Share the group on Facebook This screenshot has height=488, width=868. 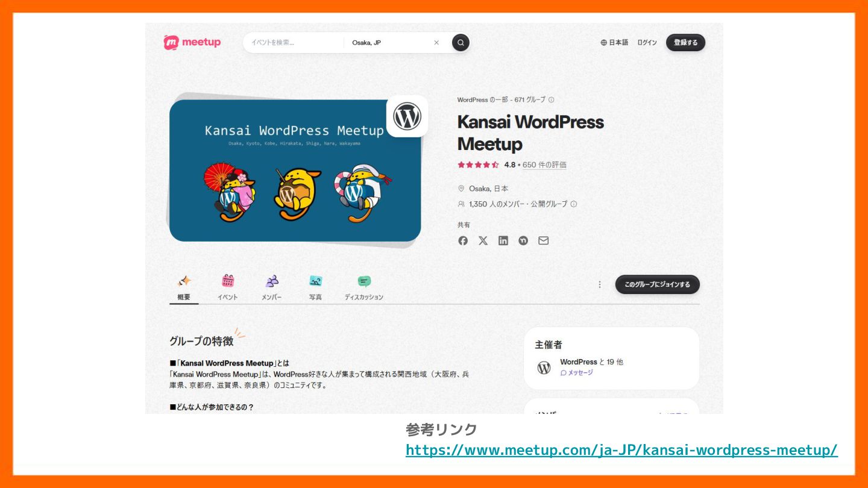pos(463,240)
